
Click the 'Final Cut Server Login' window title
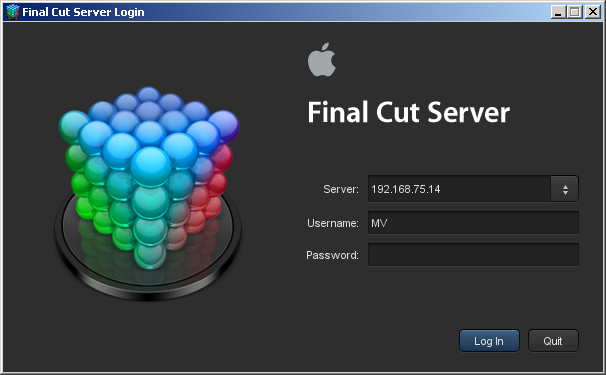pyautogui.click(x=83, y=12)
